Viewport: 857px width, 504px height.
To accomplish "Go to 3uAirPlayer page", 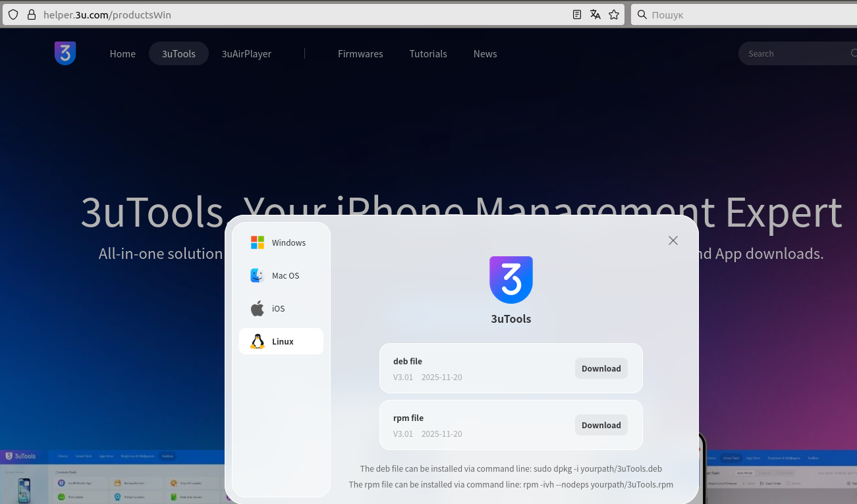I will [x=246, y=54].
